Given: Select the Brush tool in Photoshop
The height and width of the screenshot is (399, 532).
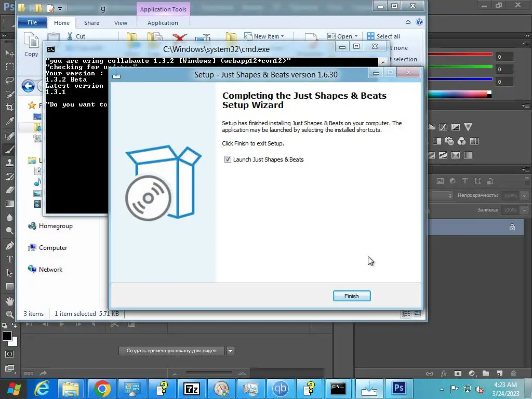Looking at the screenshot, I should pos(9,149).
